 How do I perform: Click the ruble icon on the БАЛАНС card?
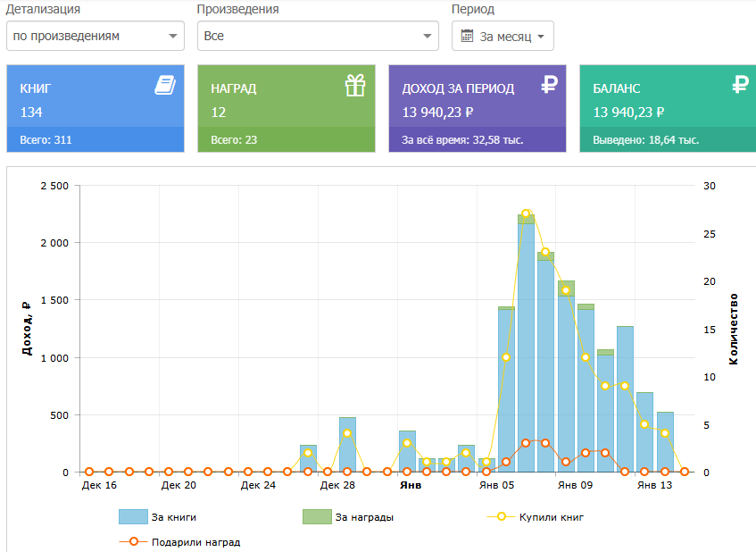[741, 85]
